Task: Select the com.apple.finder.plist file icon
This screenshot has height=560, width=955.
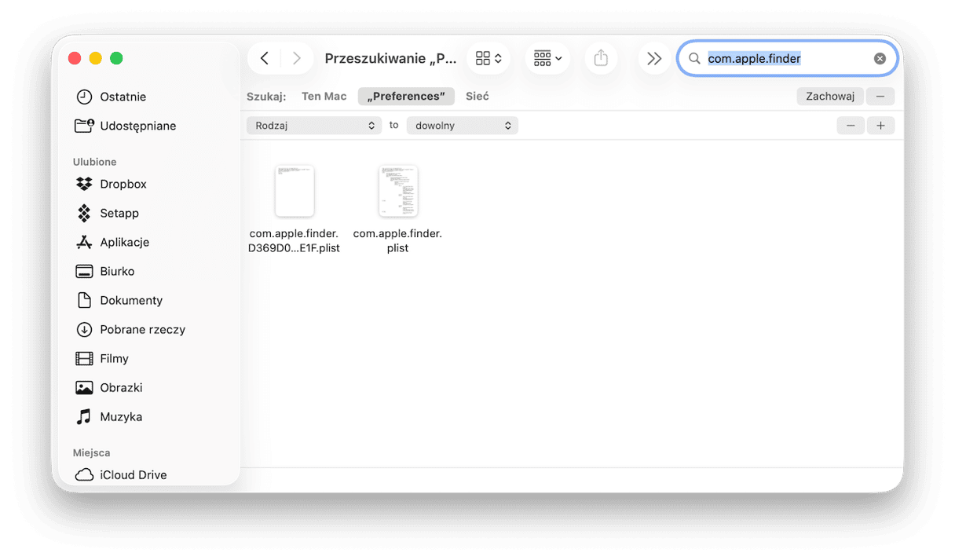Action: [x=398, y=191]
